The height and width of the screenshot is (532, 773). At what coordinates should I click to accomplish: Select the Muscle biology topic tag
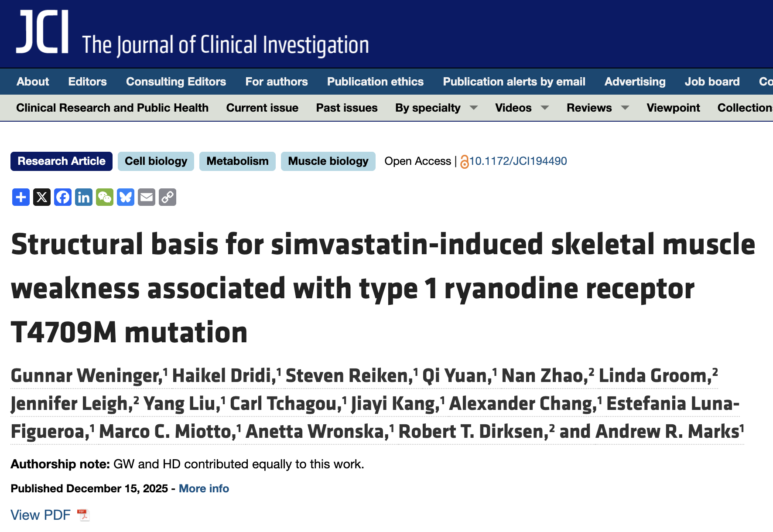(x=328, y=161)
